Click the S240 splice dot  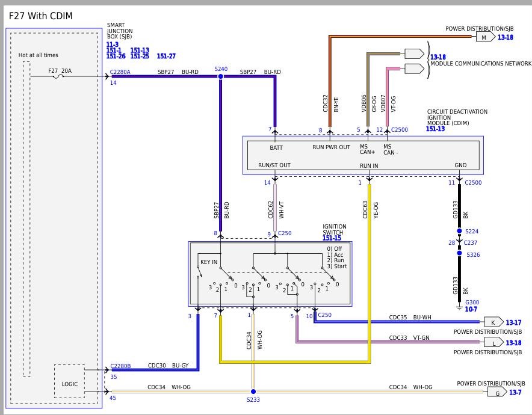tap(220, 76)
